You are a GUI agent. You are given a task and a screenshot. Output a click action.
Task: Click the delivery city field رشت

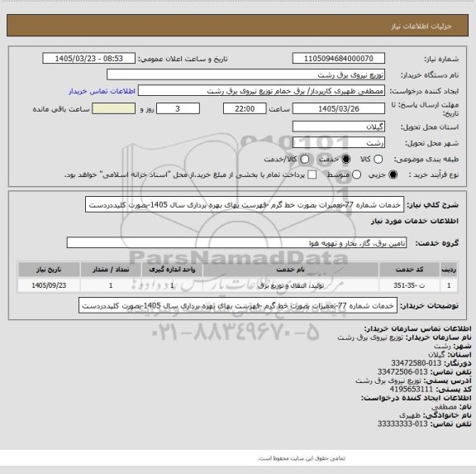point(339,143)
